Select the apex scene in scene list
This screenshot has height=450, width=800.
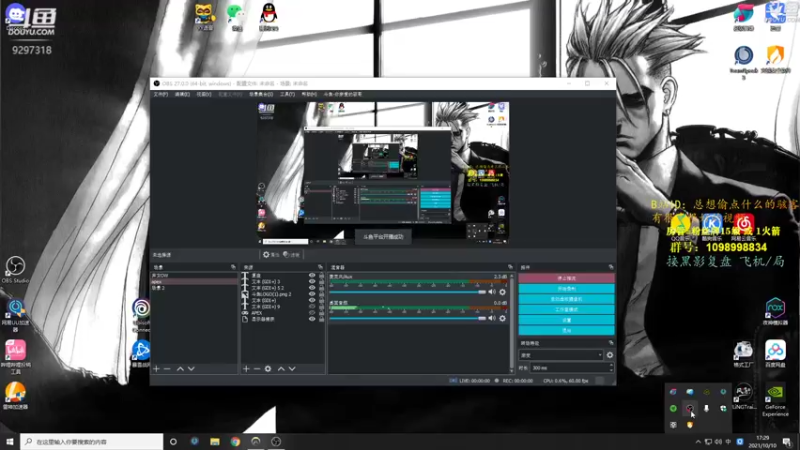[x=194, y=282]
